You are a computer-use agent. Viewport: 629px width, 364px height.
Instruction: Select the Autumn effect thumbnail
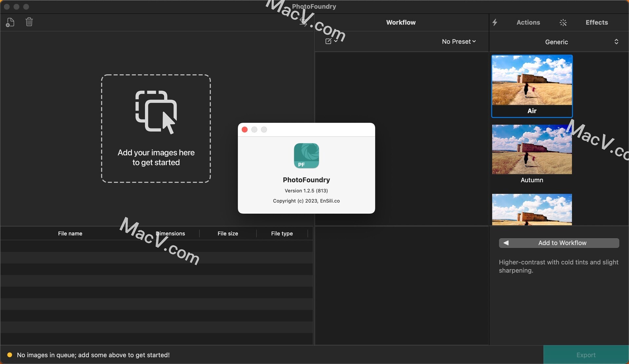532,149
